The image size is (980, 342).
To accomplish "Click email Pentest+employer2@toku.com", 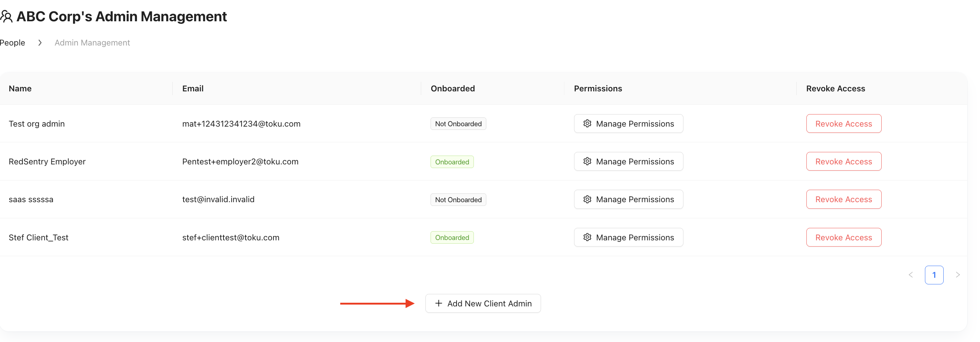I will (240, 161).
